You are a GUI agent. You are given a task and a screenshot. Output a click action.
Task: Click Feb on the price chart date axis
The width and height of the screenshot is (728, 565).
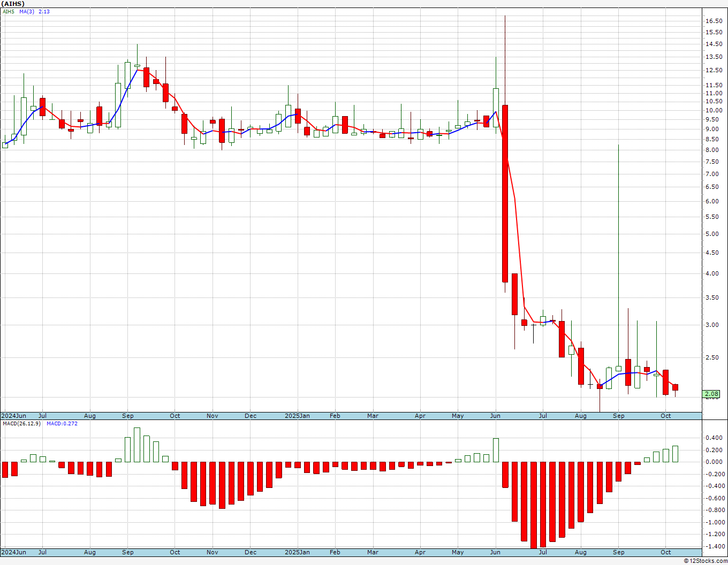[x=335, y=416]
